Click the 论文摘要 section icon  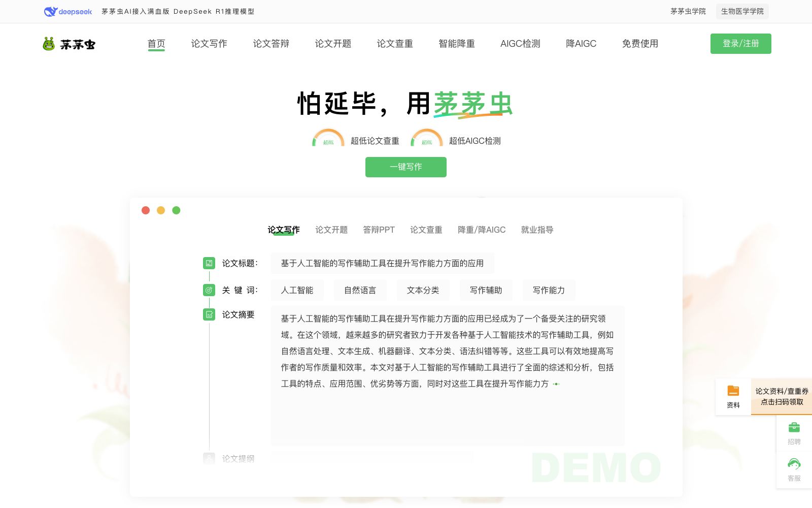tap(209, 314)
